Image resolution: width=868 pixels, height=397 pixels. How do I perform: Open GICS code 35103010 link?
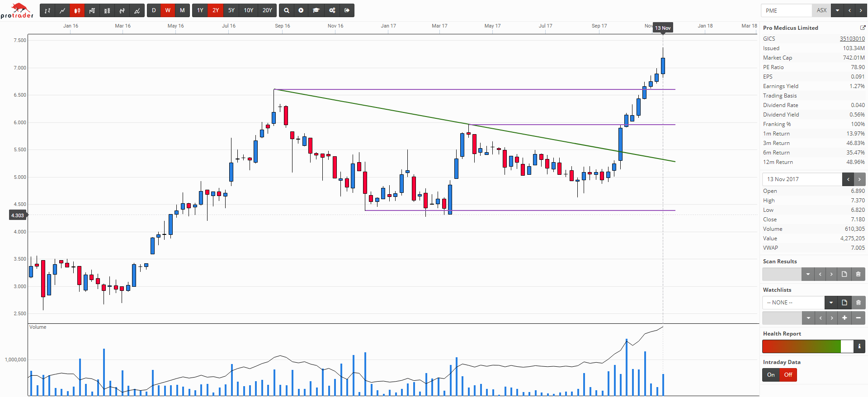pos(852,39)
